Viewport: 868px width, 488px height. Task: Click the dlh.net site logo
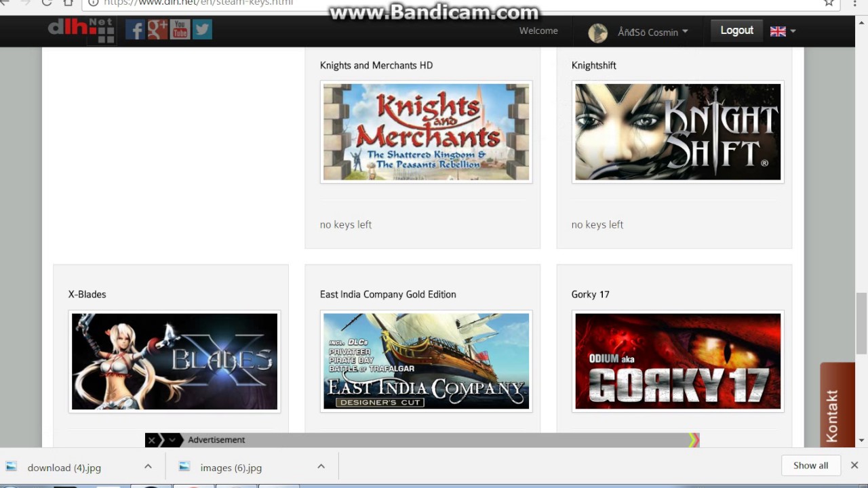(81, 30)
